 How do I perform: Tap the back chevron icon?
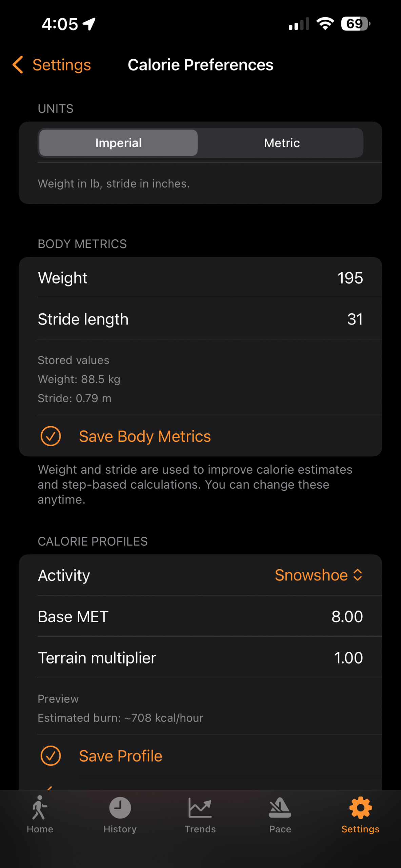click(x=18, y=65)
